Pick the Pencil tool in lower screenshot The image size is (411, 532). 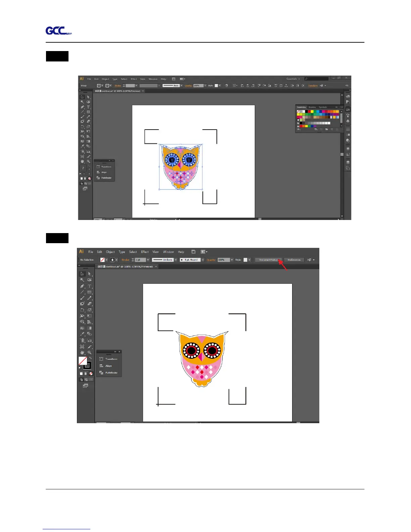(89, 298)
